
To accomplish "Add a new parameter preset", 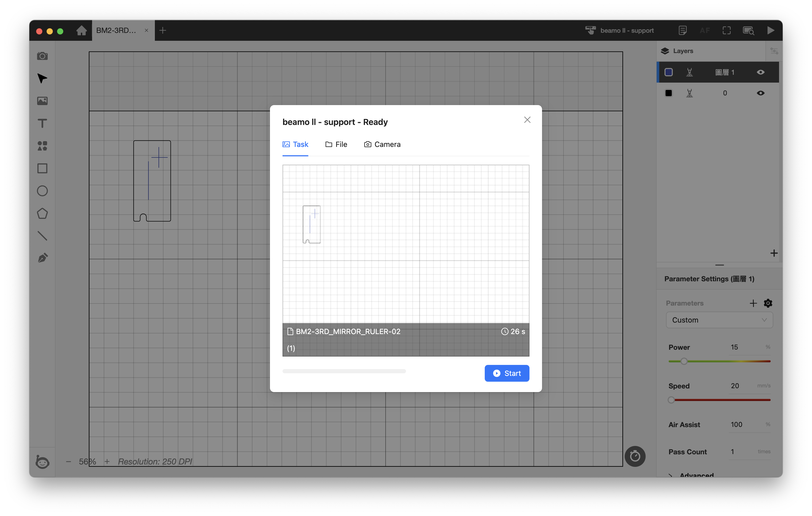I will (x=753, y=303).
